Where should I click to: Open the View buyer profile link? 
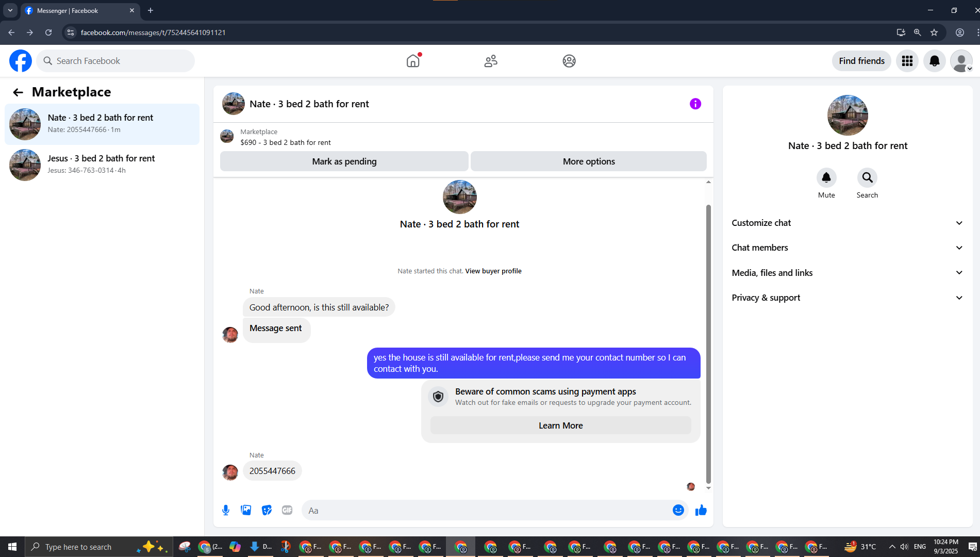pos(493,271)
